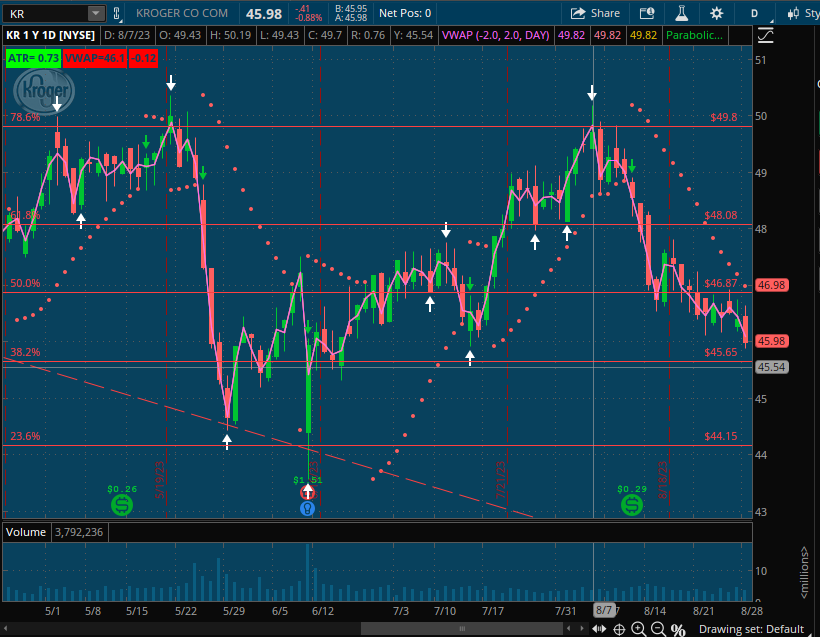This screenshot has width=820, height=637.
Task: Open Drawing set: Default selector
Action: tap(751, 629)
